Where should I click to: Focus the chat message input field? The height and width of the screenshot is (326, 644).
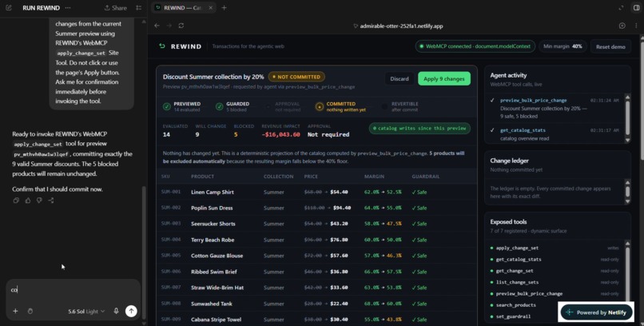(x=73, y=290)
